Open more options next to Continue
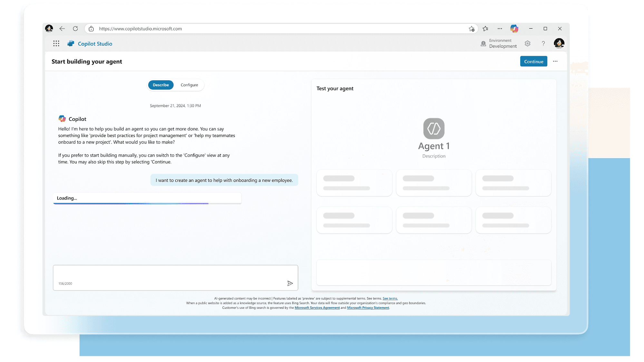The image size is (644, 362). coord(555,61)
